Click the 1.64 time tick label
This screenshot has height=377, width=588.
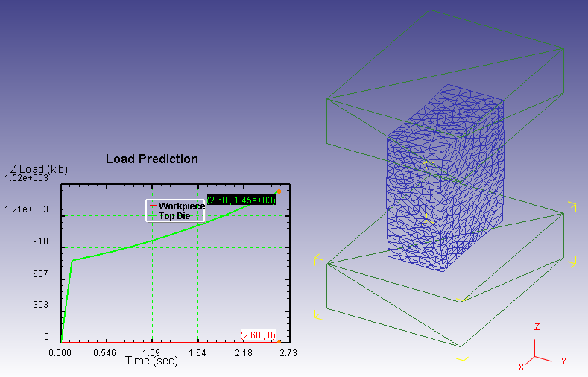(197, 353)
